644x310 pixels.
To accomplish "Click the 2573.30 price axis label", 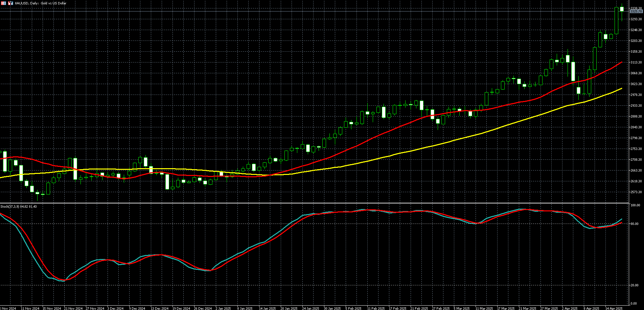I will click(636, 192).
